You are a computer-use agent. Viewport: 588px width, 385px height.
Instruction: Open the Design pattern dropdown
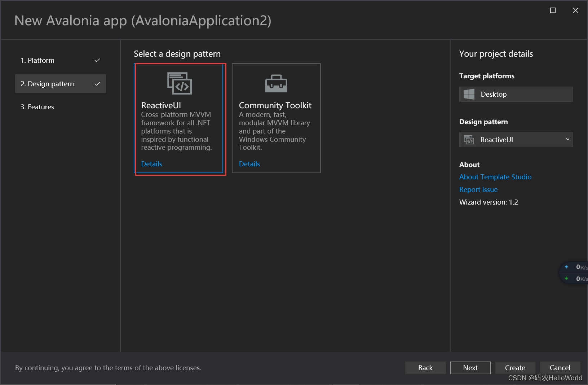516,140
